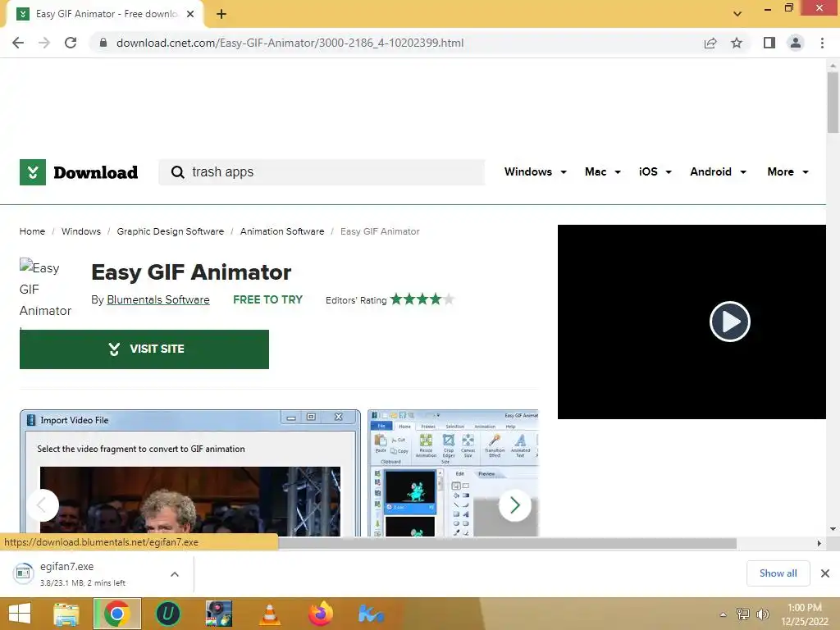Screen dimensions: 840x630
Task: Open the Windows Start menu
Action: click(x=20, y=614)
